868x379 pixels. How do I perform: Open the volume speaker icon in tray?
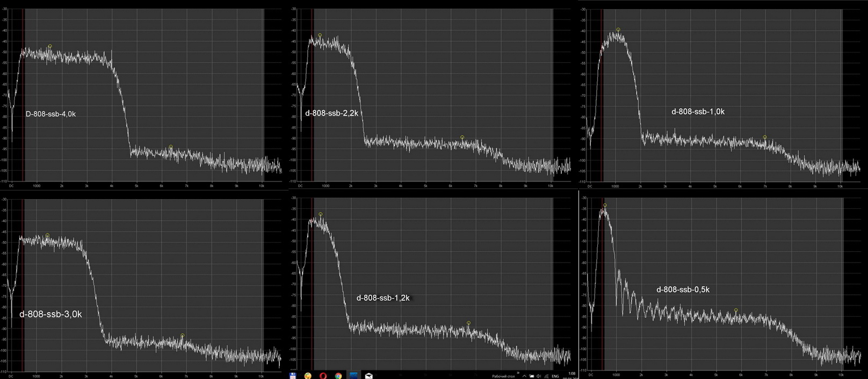[539, 376]
